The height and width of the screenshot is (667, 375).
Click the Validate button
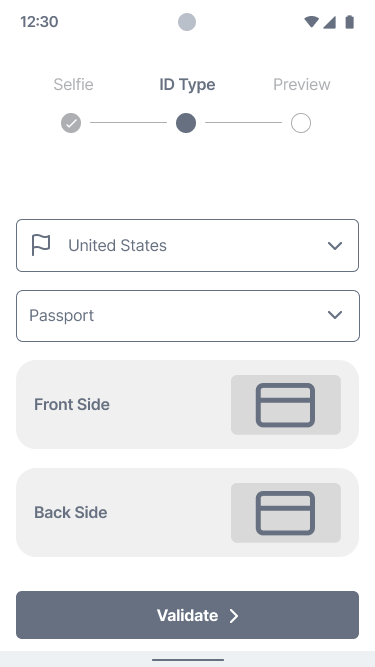coord(188,615)
